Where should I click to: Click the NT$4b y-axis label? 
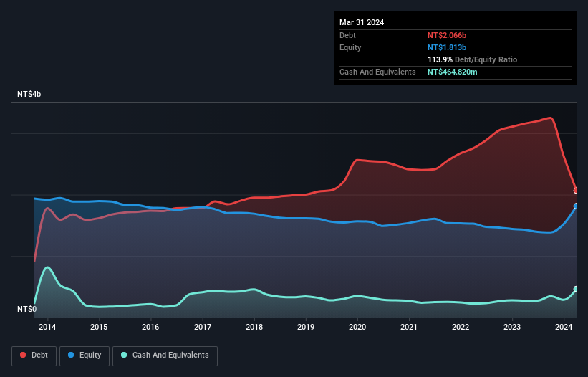point(29,94)
